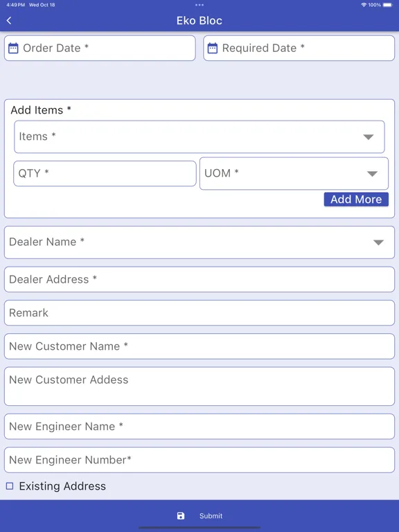399x532 pixels.
Task: Click the Wed Oct 18 date text
Action: pyautogui.click(x=42, y=5)
